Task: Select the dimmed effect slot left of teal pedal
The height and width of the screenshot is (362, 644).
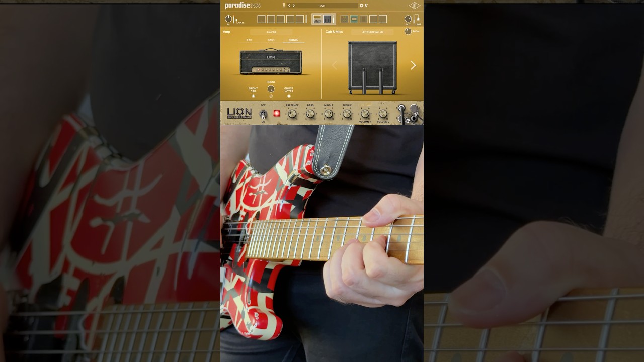Action: coord(345,19)
